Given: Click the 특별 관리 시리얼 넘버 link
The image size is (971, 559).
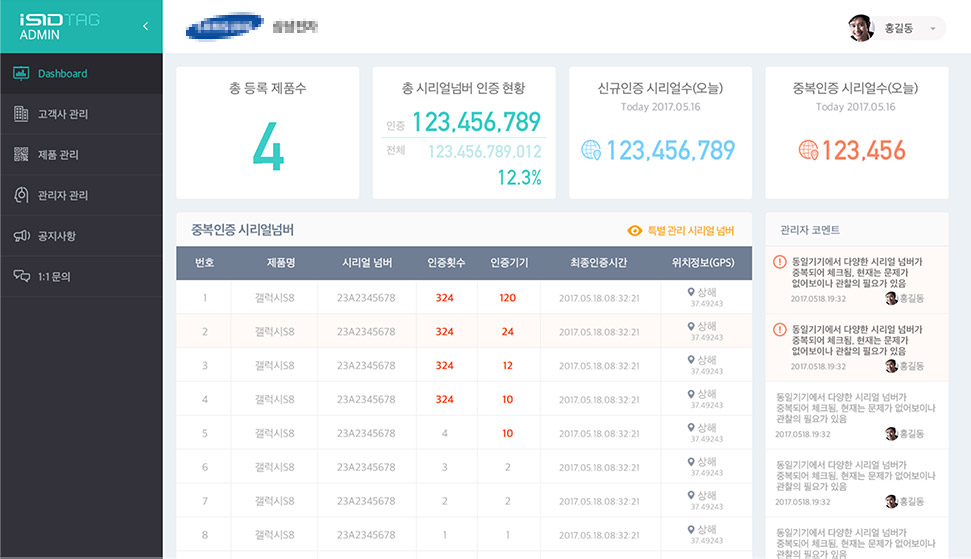Looking at the screenshot, I should [x=690, y=231].
